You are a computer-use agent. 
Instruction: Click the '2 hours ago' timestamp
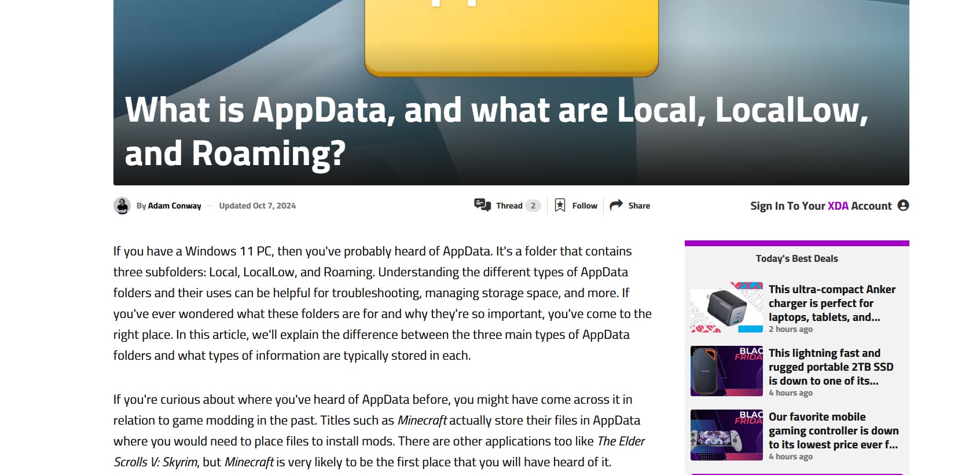click(x=791, y=329)
